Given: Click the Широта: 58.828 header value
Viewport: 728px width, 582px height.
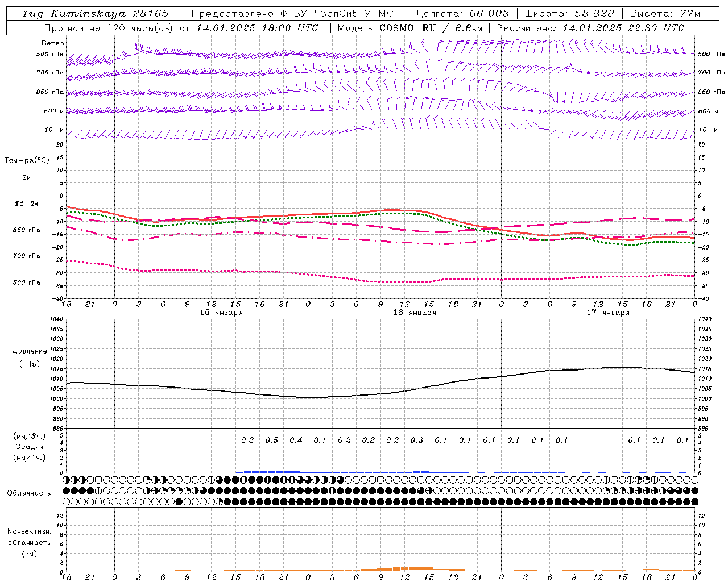Looking at the screenshot, I should click(x=569, y=14).
